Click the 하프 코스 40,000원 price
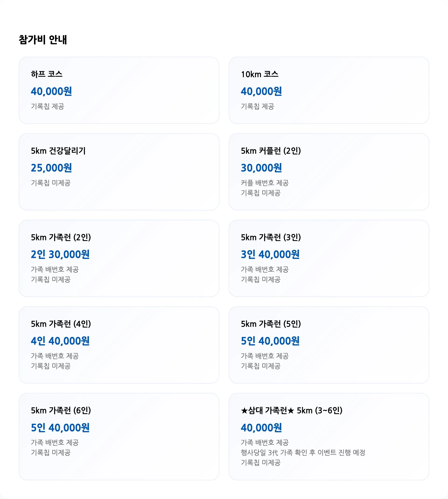The image size is (448, 499). tap(51, 91)
